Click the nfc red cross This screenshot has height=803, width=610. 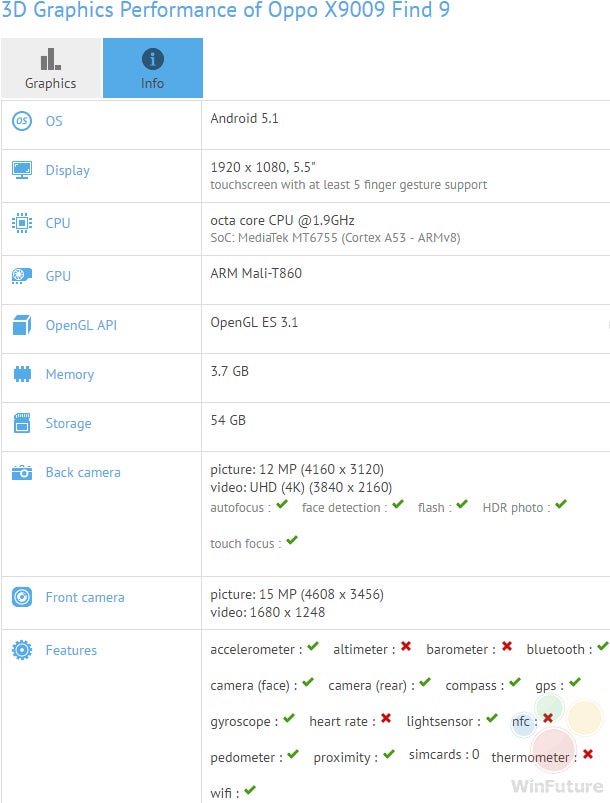548,719
